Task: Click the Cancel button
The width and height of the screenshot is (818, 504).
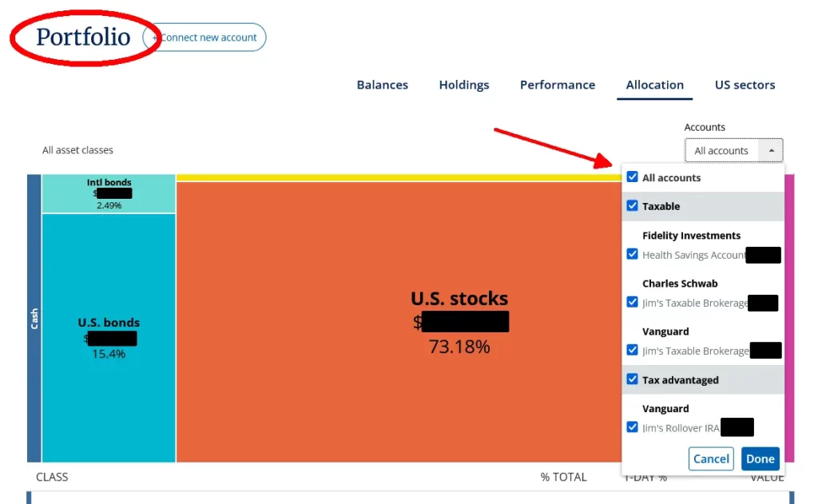Action: point(711,458)
